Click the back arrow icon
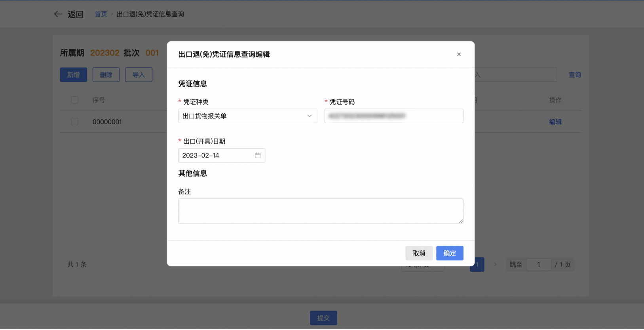The image size is (644, 330). [x=58, y=14]
